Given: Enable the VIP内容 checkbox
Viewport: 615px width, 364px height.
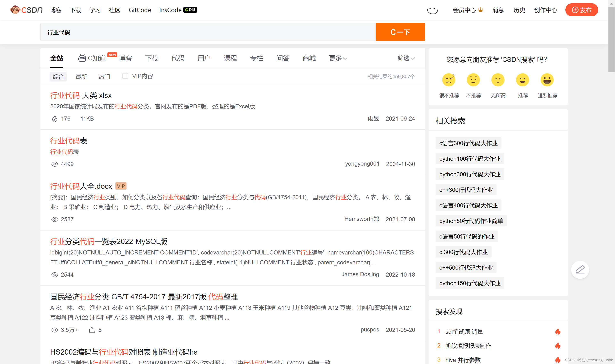Looking at the screenshot, I should click(125, 76).
